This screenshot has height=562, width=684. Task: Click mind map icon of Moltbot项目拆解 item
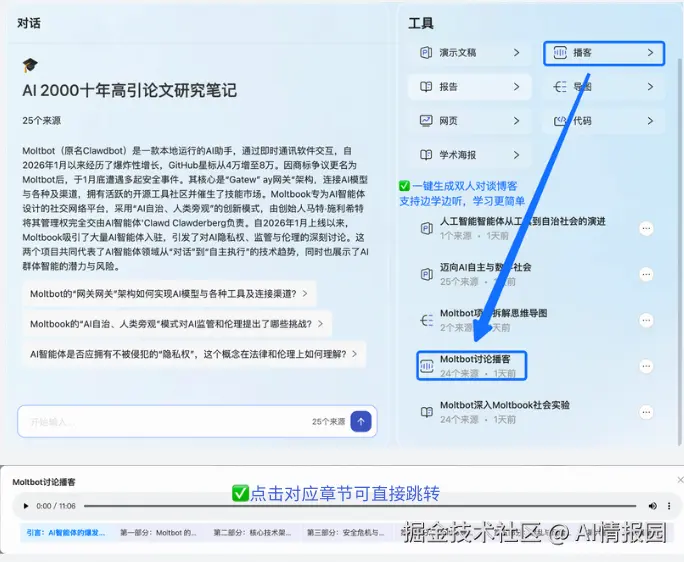426,320
